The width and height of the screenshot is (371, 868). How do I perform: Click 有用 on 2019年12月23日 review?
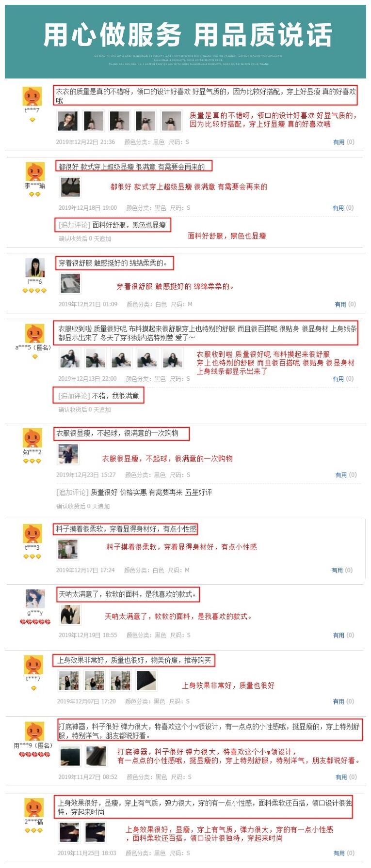(341, 475)
